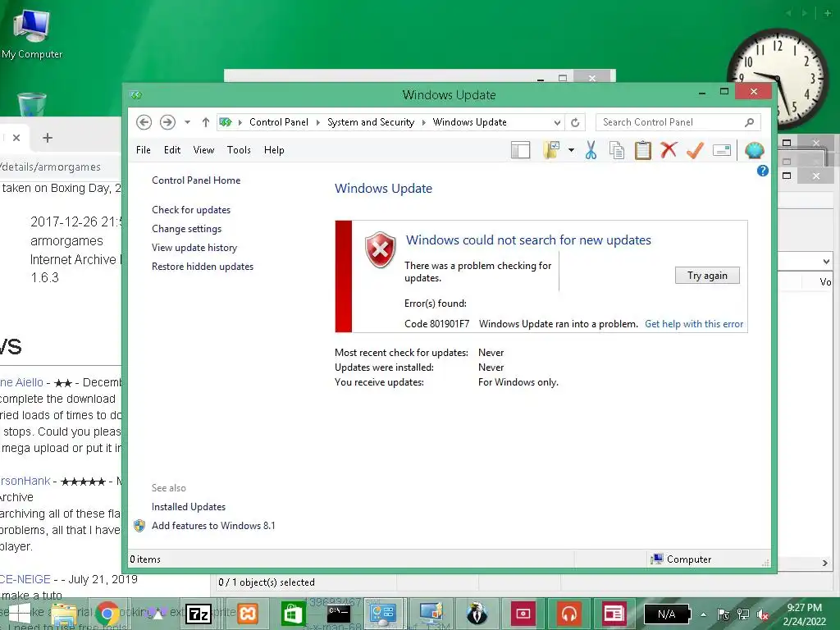Viewport: 840px width, 630px height.
Task: Open the Tools menu
Action: pos(239,150)
